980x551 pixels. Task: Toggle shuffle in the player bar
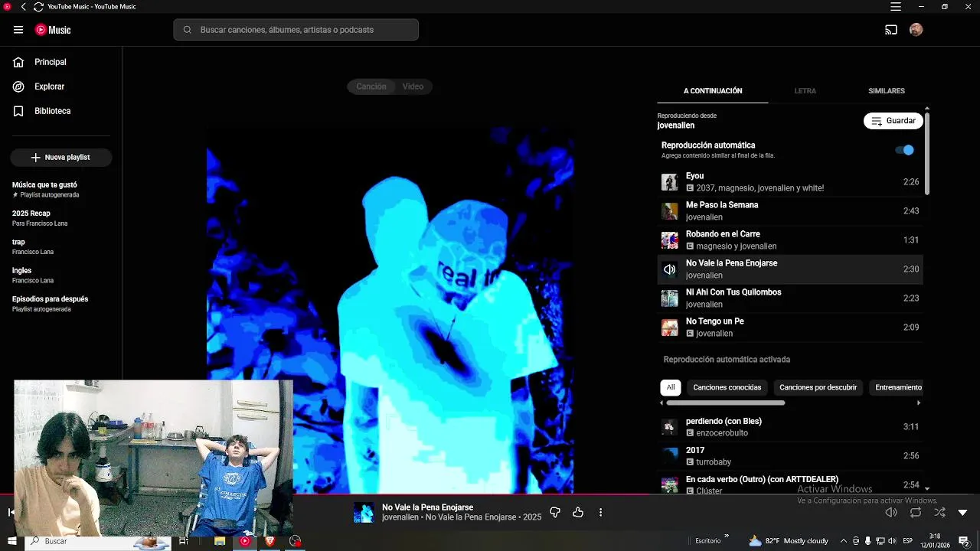point(939,512)
